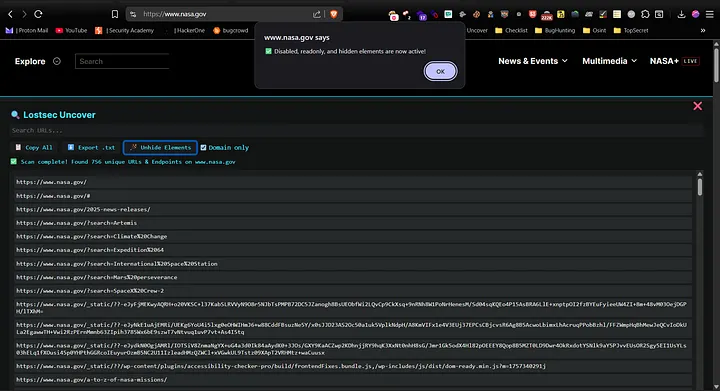Viewport: 720px width, 391px height.
Task: Select the ?search=Artemis URL row
Action: 353,223
